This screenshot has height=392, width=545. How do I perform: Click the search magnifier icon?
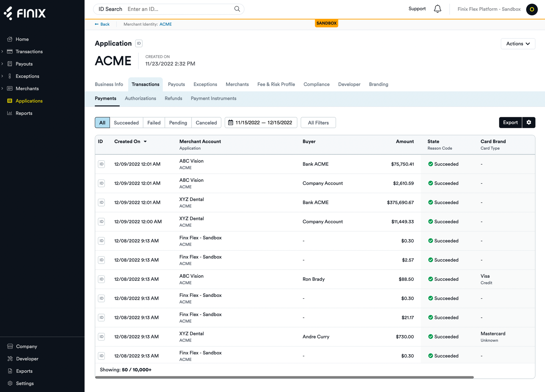tap(237, 9)
